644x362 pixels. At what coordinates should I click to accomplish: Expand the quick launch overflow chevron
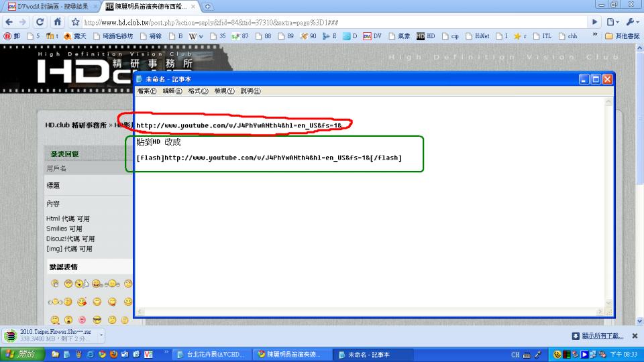point(166,352)
